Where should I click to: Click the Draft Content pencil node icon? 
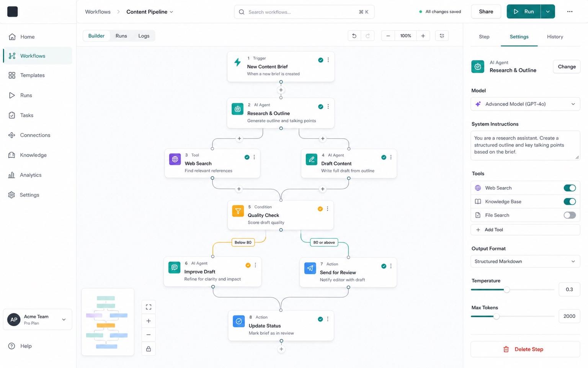(x=312, y=159)
